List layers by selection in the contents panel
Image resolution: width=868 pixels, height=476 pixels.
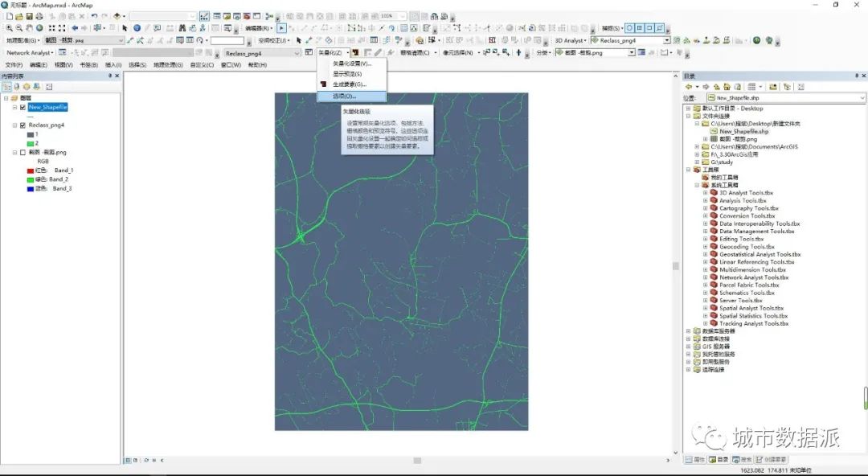[36, 87]
